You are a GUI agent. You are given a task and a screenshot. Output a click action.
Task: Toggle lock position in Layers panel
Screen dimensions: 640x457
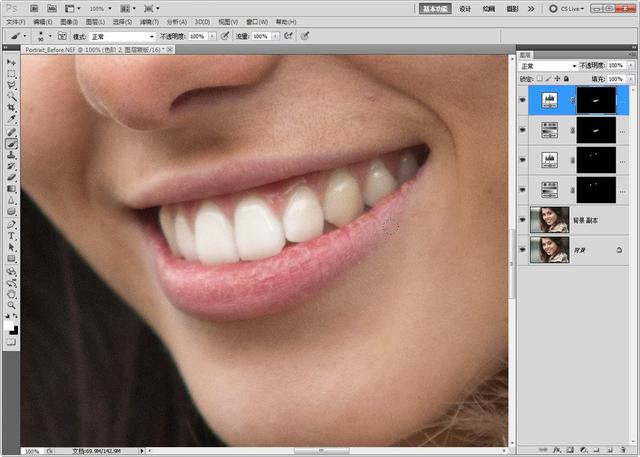pyautogui.click(x=557, y=79)
